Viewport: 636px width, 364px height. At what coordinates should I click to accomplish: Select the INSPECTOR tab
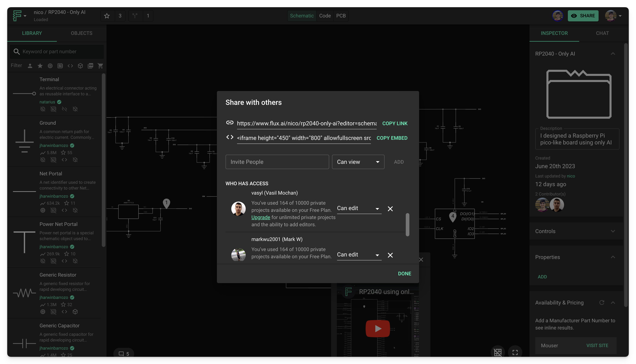[x=554, y=33]
